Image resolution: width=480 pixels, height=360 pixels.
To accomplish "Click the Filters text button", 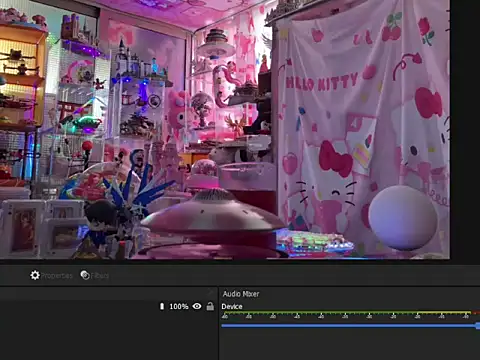I will pos(100,276).
